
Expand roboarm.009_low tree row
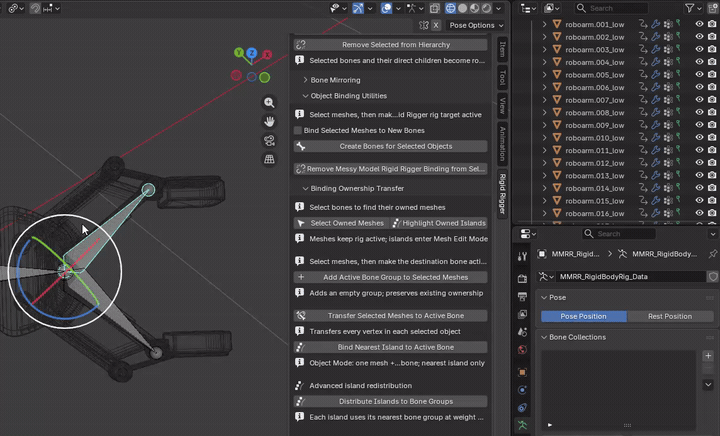(x=545, y=125)
